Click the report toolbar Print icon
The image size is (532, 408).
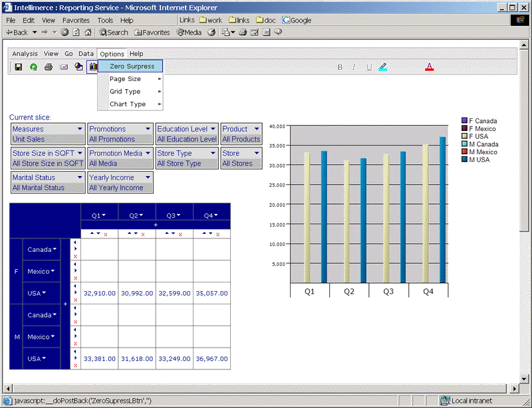[x=49, y=67]
